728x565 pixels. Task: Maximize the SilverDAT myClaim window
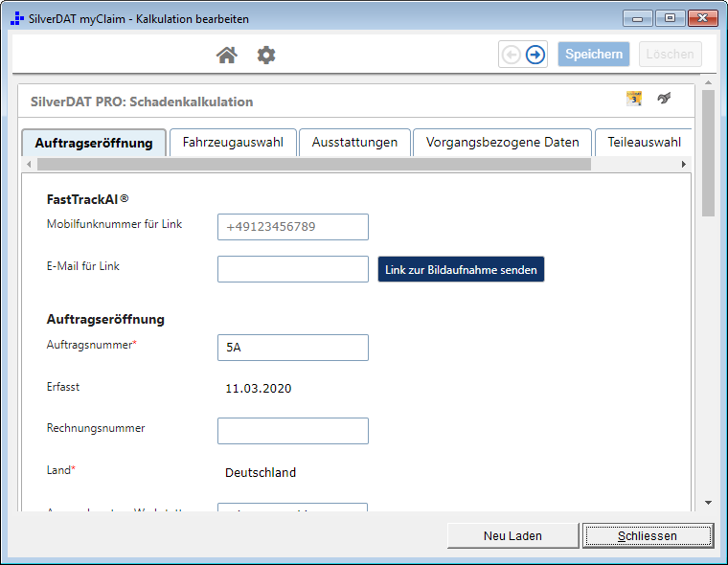[x=670, y=18]
